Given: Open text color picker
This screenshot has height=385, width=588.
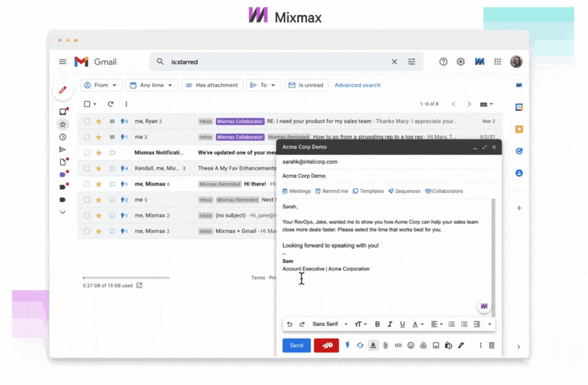Looking at the screenshot, I should coord(418,324).
